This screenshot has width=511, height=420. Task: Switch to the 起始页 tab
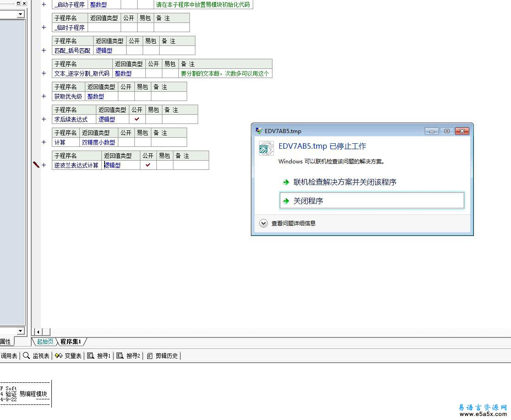pos(45,342)
